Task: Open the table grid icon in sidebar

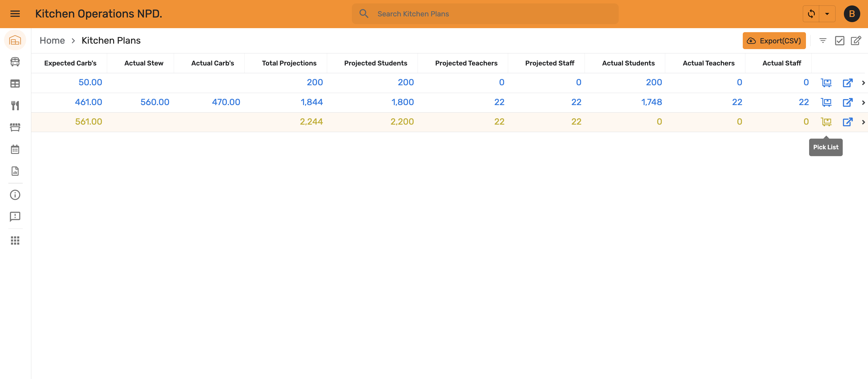Action: click(x=15, y=84)
